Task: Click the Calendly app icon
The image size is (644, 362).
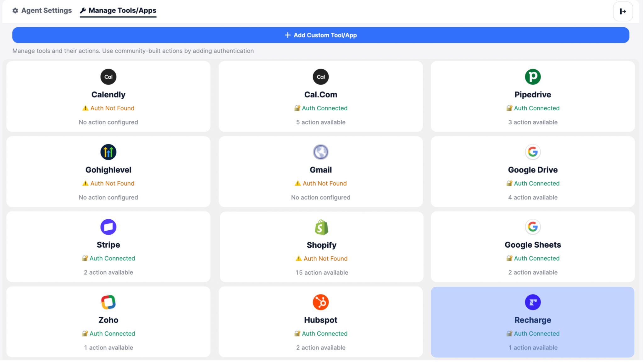Action: click(108, 77)
